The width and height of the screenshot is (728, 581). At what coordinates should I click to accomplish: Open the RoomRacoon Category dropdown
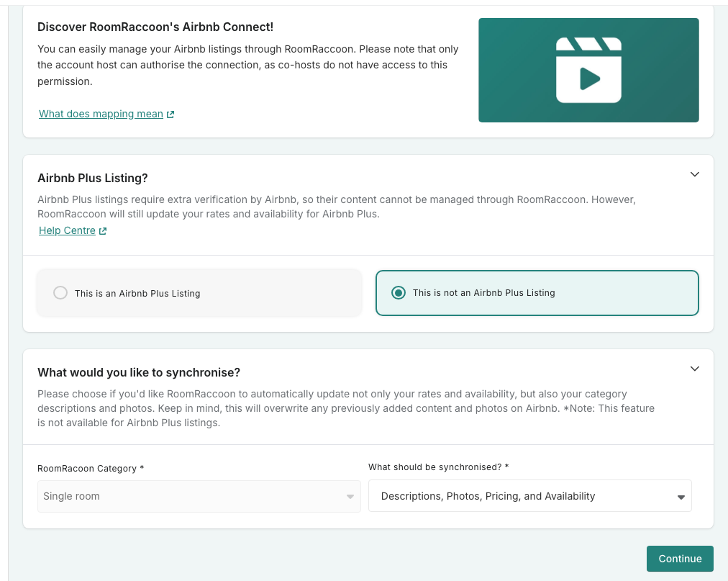point(199,497)
